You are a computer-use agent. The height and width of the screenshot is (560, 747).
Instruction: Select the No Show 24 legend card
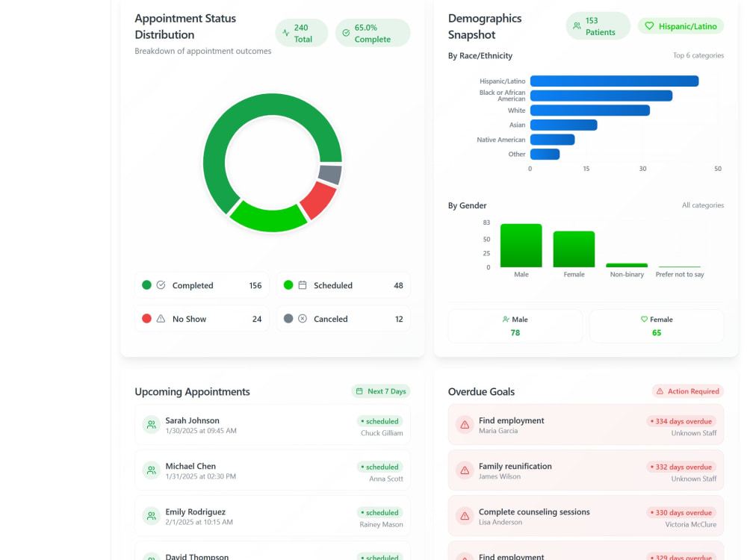click(202, 319)
